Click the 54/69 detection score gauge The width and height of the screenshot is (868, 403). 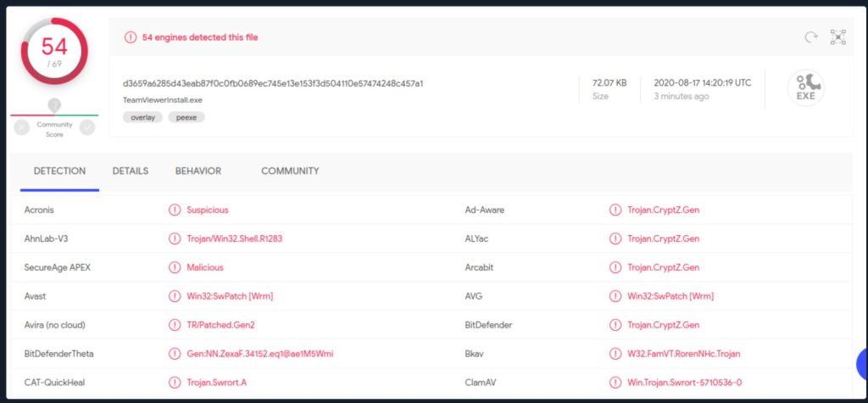[x=54, y=51]
